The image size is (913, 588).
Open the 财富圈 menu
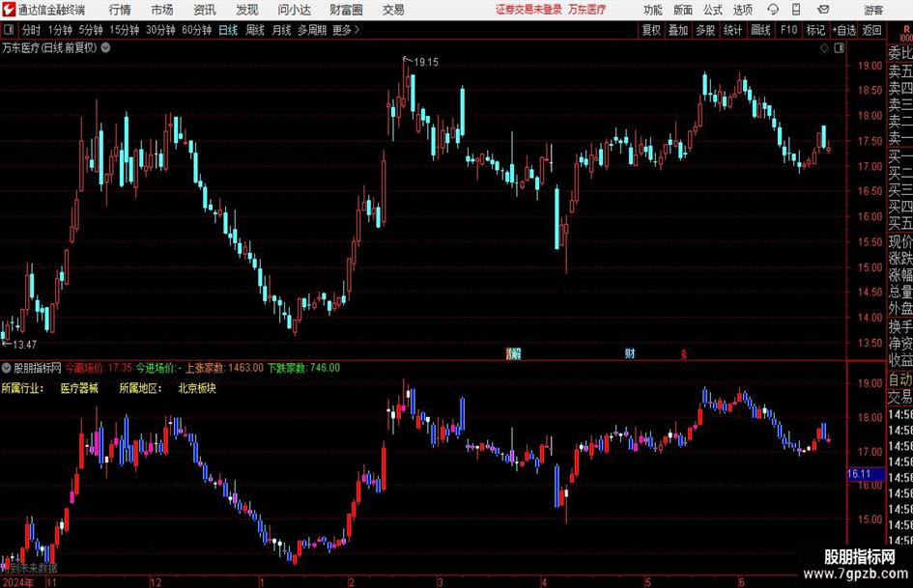pyautogui.click(x=346, y=10)
